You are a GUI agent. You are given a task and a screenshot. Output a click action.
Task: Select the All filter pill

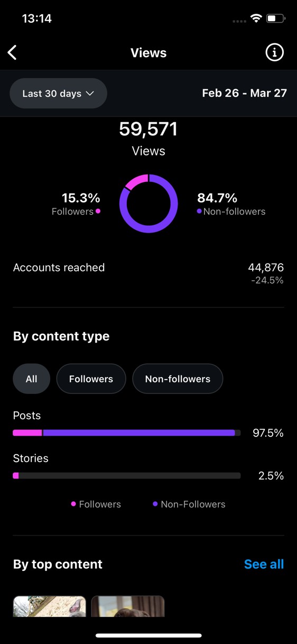[x=32, y=379]
